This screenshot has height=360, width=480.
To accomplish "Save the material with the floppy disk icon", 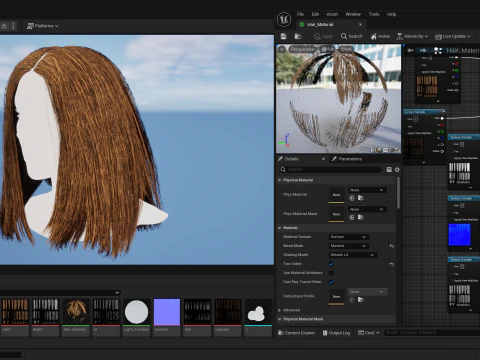I will 283,36.
